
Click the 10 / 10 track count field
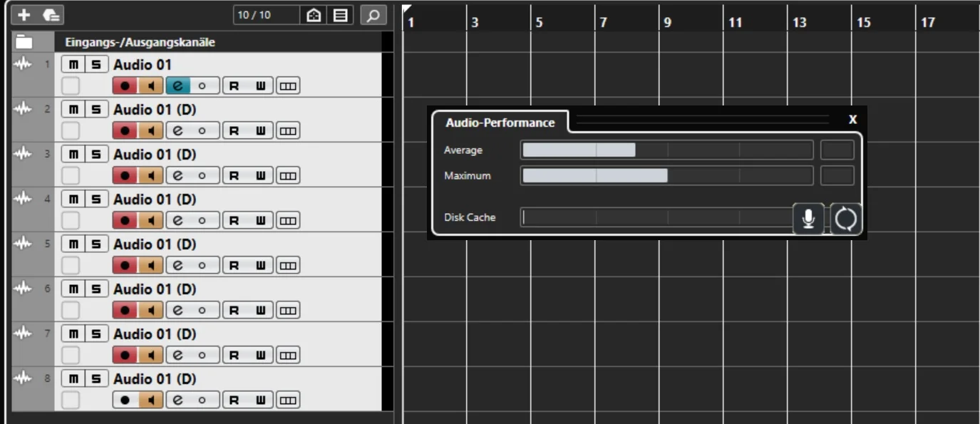click(x=266, y=14)
